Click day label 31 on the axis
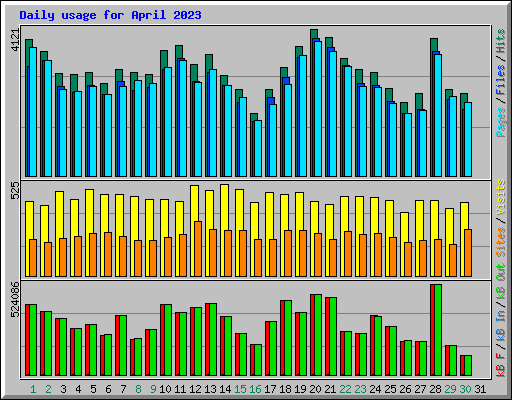Screen dimensions: 512x400 (480, 389)
